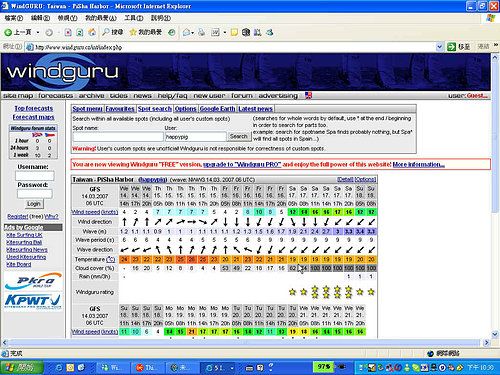The image size is (500, 375).
Task: Click the Favorites star toolbar icon
Action: click(133, 32)
